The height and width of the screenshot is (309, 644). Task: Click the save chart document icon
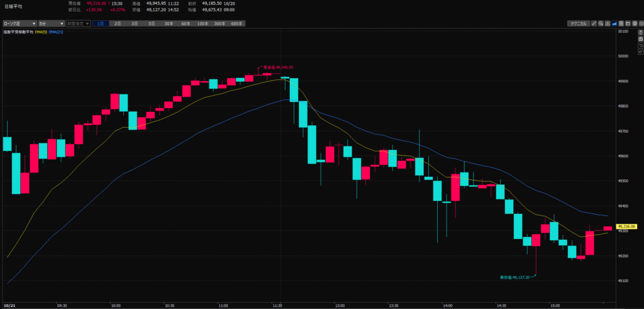tap(622, 23)
